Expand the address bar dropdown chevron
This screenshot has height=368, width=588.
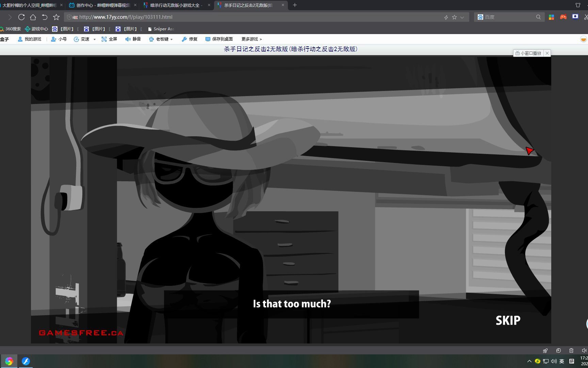click(x=462, y=17)
